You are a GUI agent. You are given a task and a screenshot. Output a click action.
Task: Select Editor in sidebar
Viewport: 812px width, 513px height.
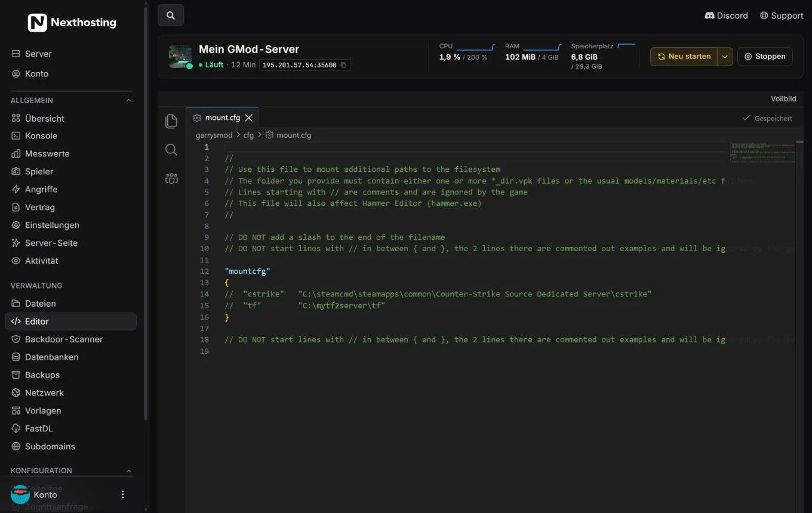click(x=70, y=322)
